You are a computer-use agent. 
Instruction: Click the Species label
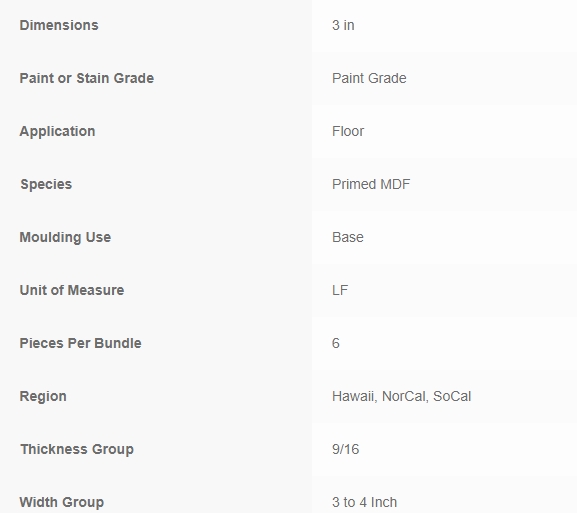[46, 184]
